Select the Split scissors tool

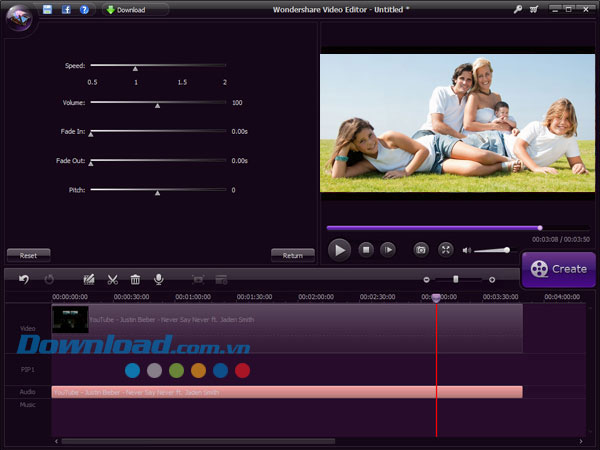pos(112,279)
